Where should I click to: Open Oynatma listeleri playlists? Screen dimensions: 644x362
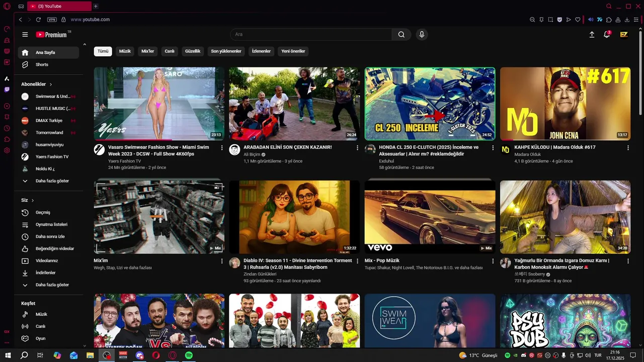48,224
